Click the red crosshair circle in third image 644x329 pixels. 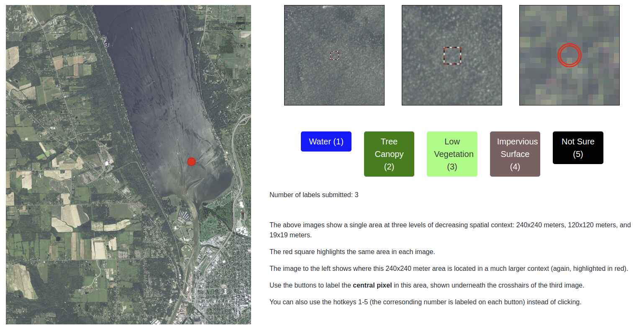(x=570, y=55)
